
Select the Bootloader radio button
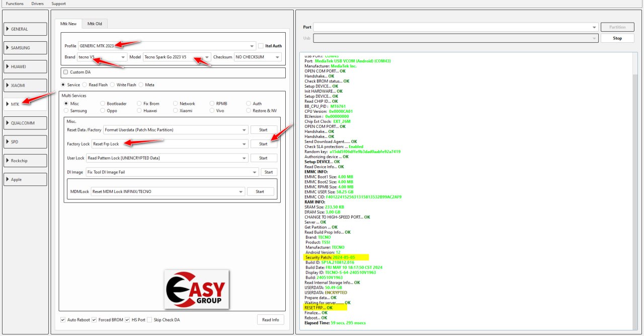[103, 104]
